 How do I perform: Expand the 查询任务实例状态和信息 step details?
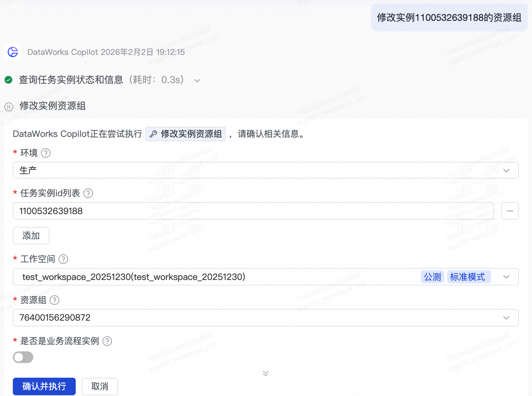(197, 81)
